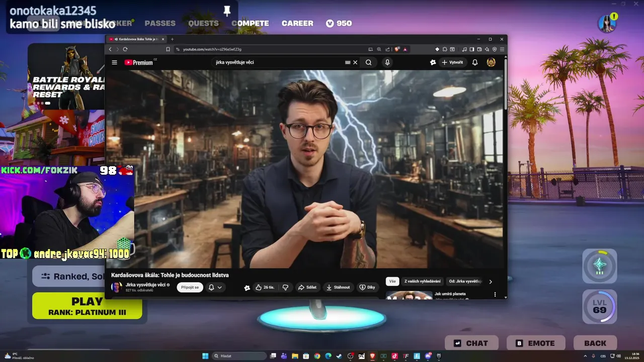Screen dimensions: 644x362
Task: Open Fortnite CAREER tab
Action: click(297, 23)
